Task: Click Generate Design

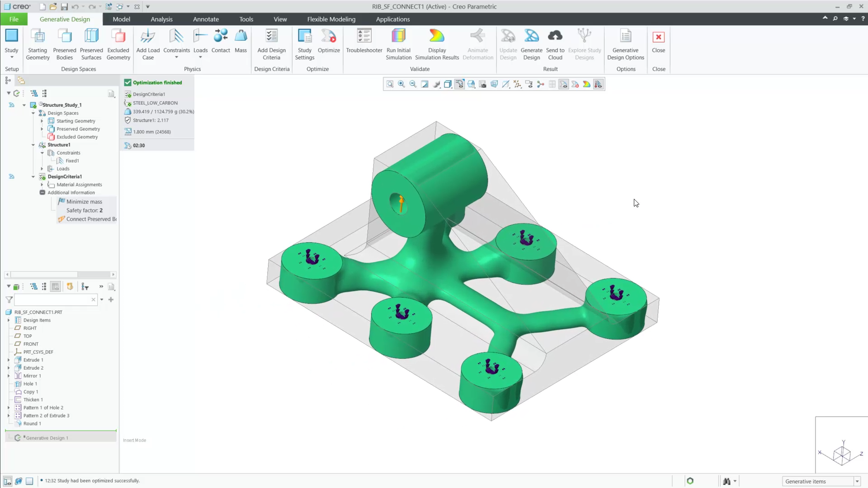Action: click(x=532, y=44)
